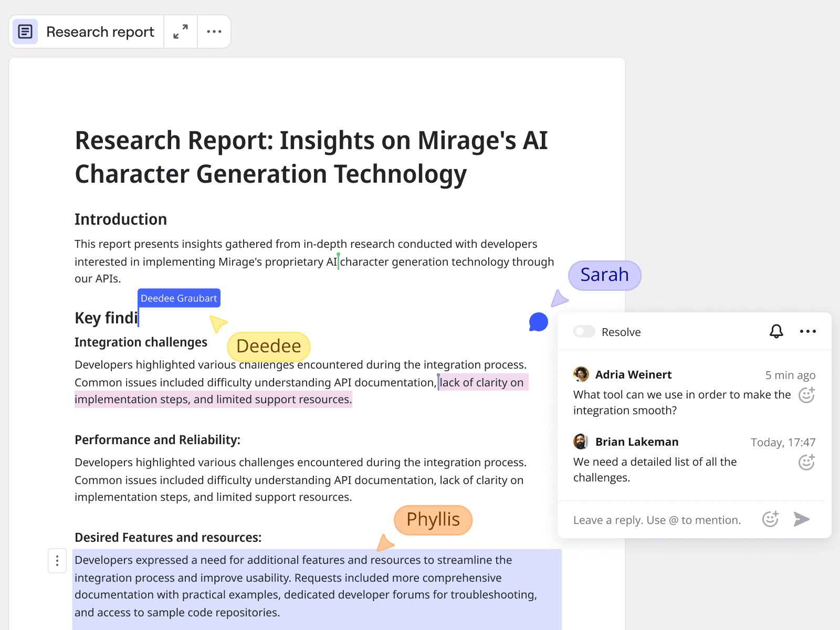
Task: Open the comment thread's three-dot menu
Action: pos(807,331)
